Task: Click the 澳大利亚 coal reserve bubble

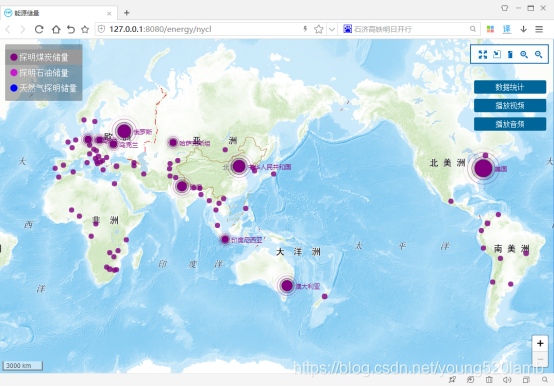Action: [287, 286]
